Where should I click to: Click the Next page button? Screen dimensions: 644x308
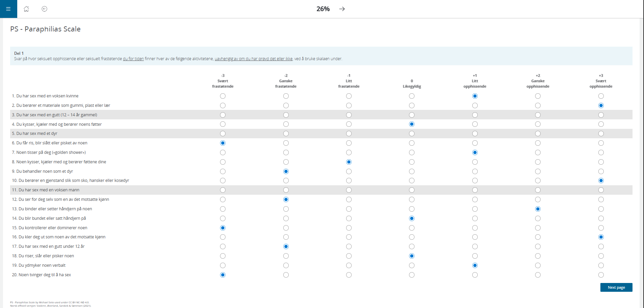(x=616, y=287)
